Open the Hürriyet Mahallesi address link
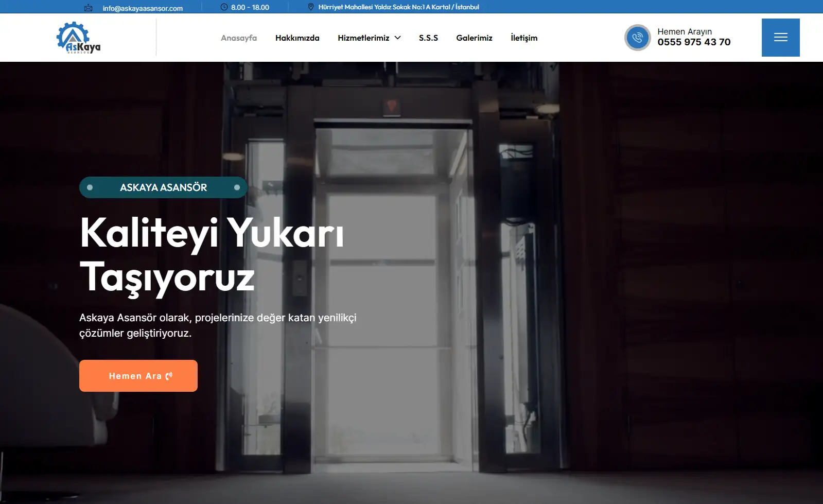 coord(398,7)
